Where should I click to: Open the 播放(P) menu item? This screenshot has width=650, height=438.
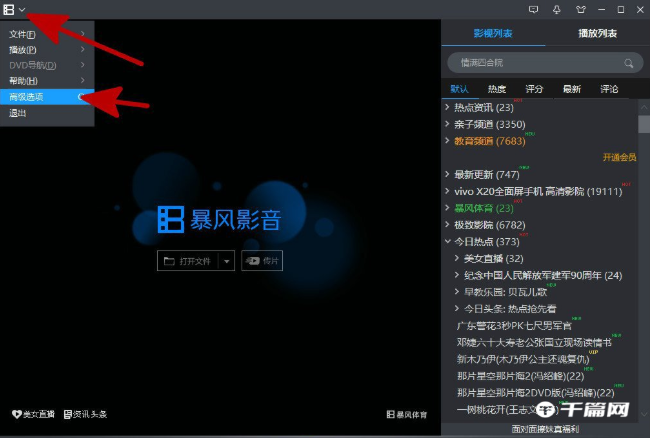(47, 50)
